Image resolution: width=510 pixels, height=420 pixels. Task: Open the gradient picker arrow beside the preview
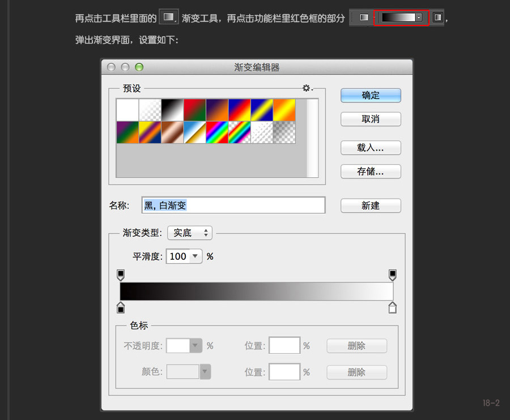coord(419,18)
